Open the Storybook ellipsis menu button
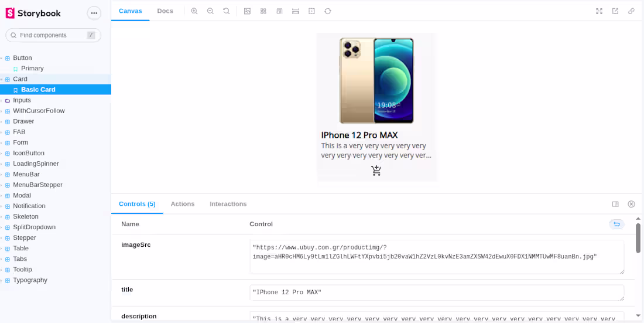 click(94, 13)
